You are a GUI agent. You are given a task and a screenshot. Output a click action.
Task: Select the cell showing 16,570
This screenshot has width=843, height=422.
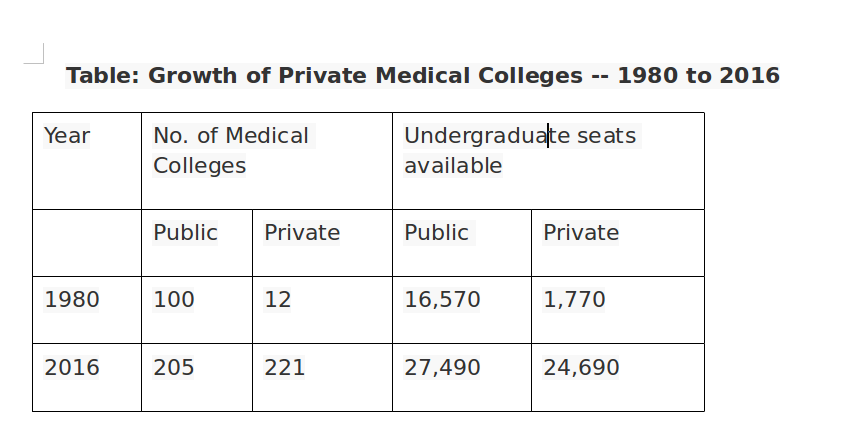click(442, 299)
